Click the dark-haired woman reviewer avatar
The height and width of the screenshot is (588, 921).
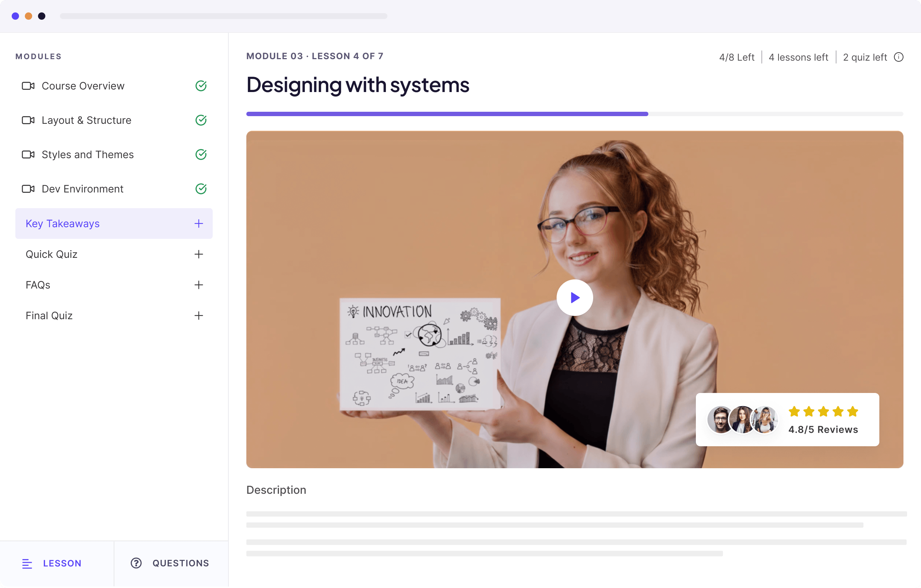pyautogui.click(x=742, y=420)
